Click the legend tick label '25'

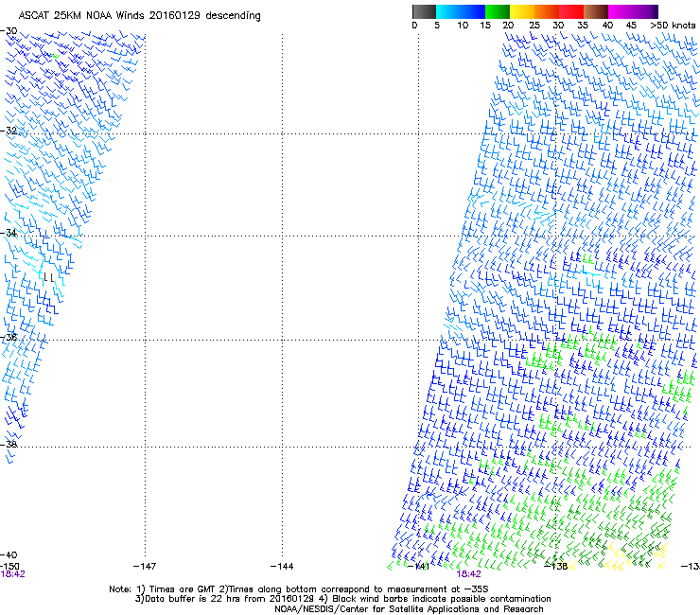[x=534, y=26]
